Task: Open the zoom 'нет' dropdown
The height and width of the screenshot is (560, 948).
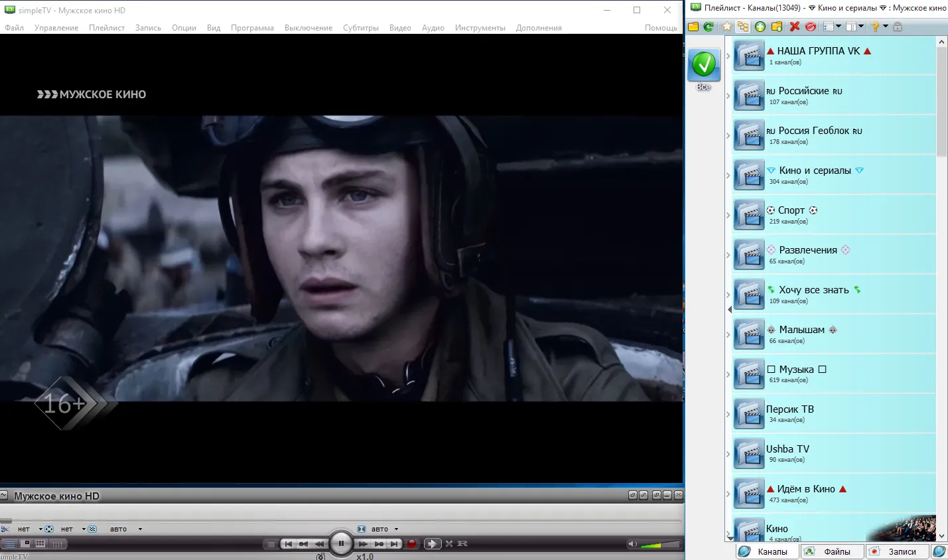Action: (x=84, y=529)
